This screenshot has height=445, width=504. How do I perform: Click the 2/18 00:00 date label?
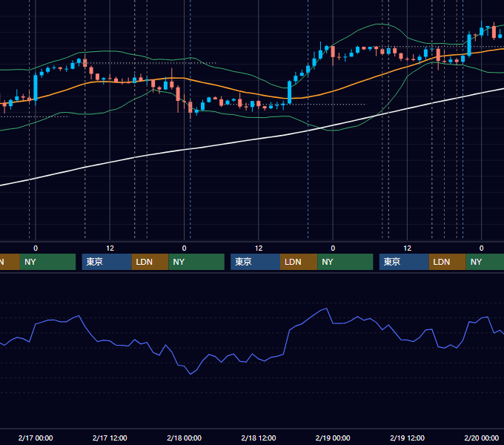[184, 438]
